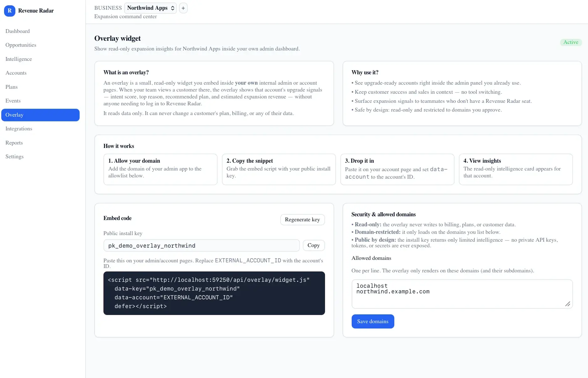Copy the public install key

click(314, 245)
